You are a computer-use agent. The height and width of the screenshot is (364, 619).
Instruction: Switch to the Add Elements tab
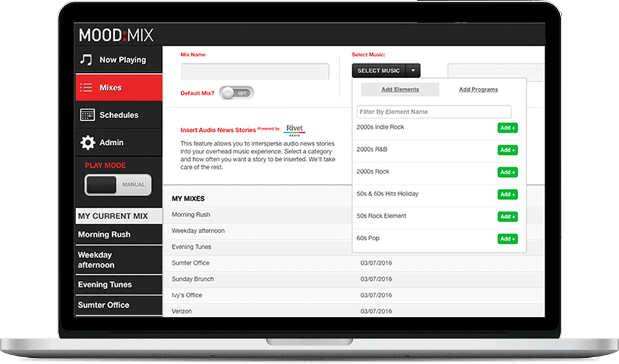(x=400, y=90)
